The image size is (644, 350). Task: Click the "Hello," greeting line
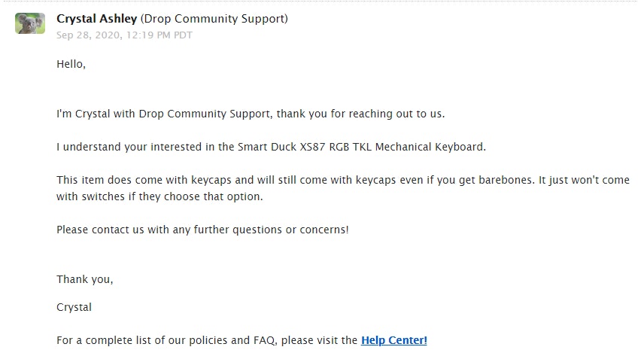pyautogui.click(x=71, y=65)
